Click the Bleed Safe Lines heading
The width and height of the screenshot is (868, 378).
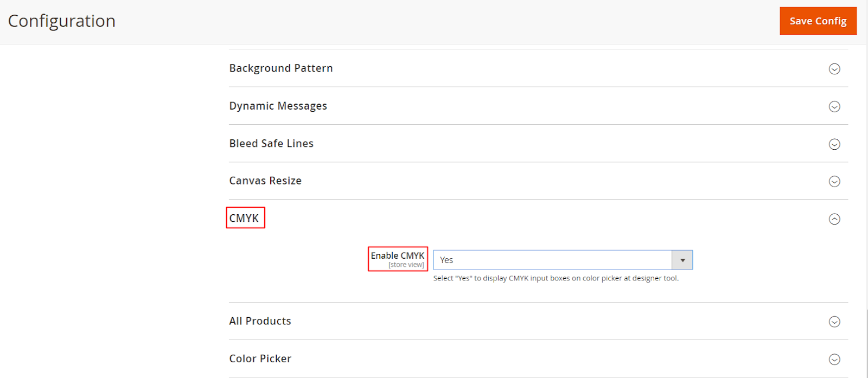(x=271, y=144)
